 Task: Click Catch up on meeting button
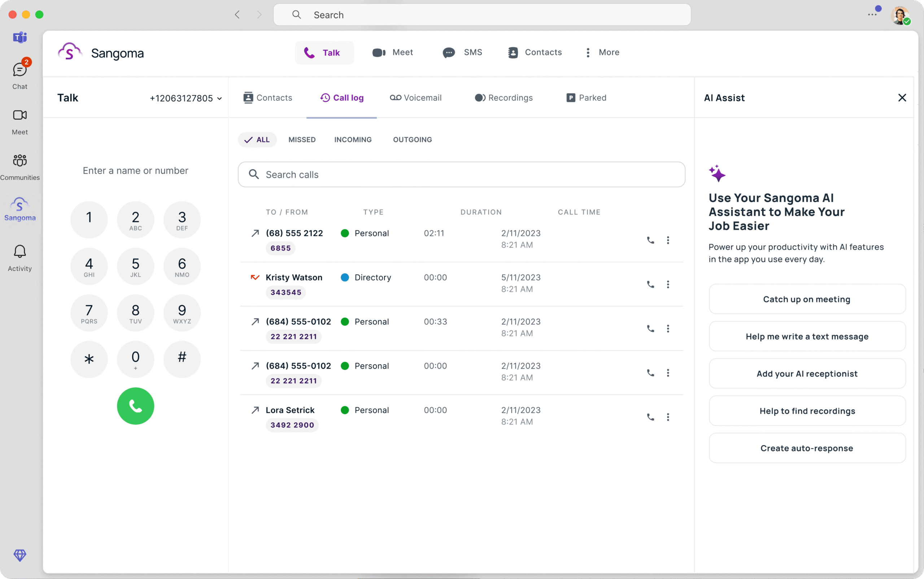(807, 299)
